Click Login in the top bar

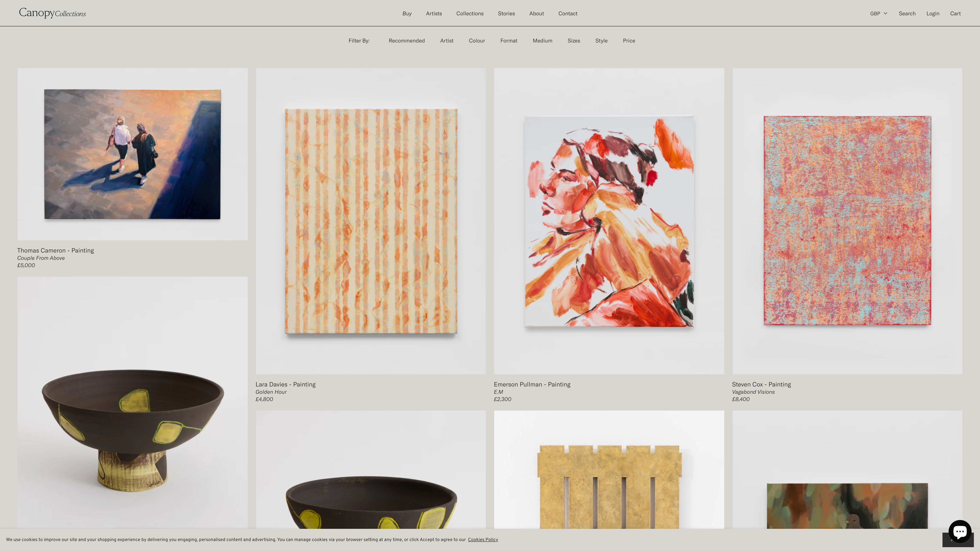point(933,13)
